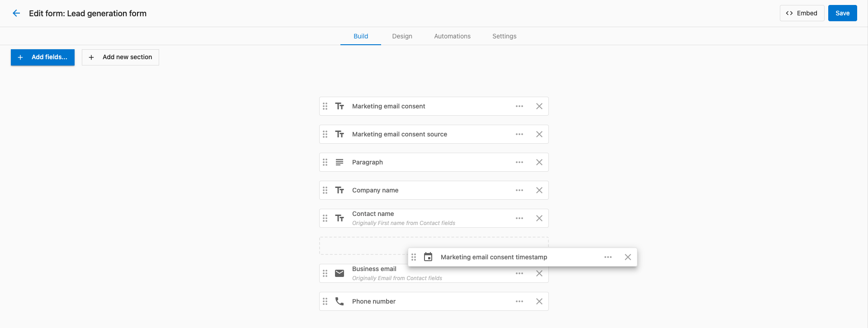Click text type icon of Marketing email consent
The image size is (868, 328).
[340, 106]
